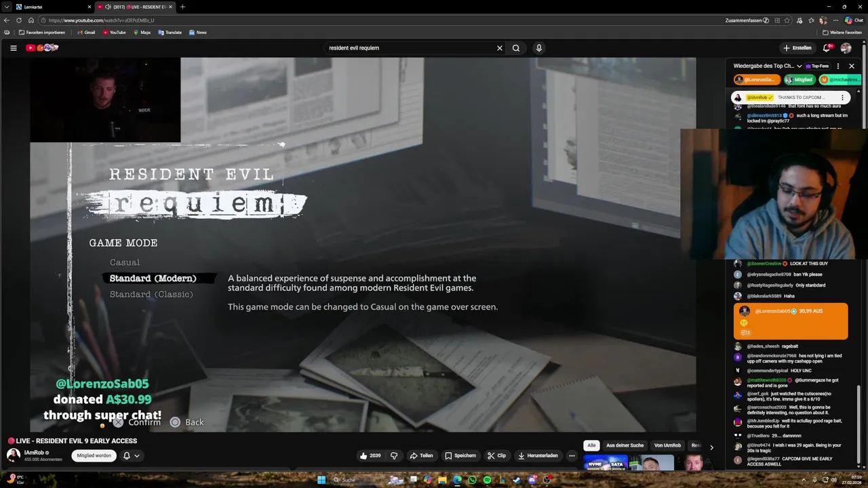
Task: Open Favoriten importieren bookmark
Action: [x=42, y=33]
